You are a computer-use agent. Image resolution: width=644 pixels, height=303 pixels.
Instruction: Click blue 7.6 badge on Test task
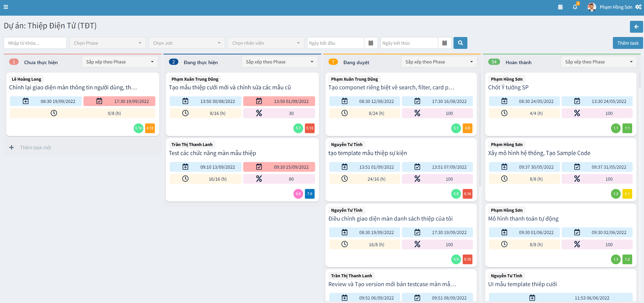[x=310, y=194]
